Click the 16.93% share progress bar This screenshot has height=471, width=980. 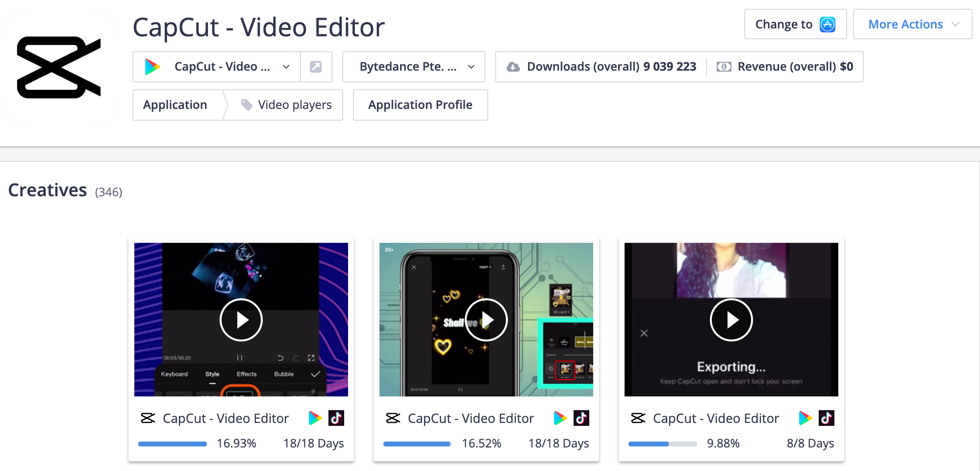click(173, 444)
